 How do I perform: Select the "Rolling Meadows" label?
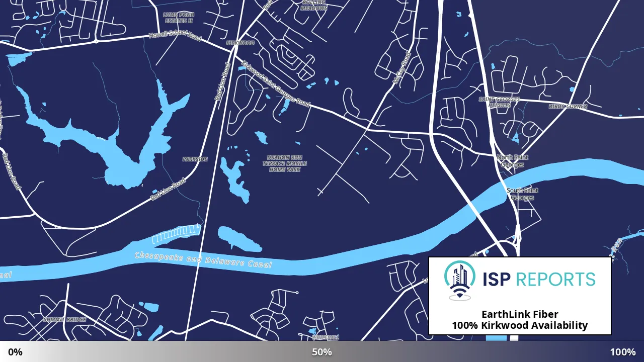[314, 5]
